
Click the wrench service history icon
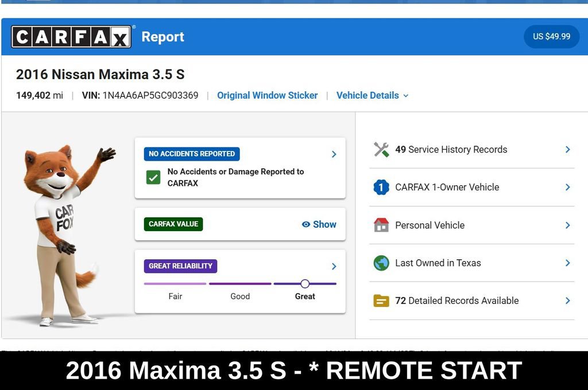click(x=381, y=150)
